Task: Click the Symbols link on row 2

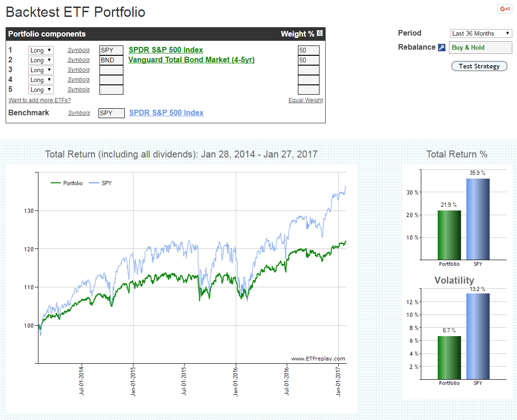Action: point(78,60)
